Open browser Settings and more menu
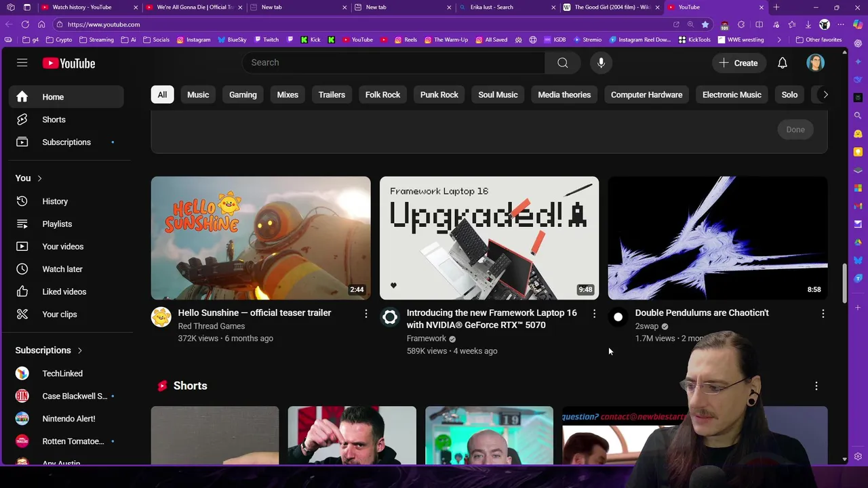Viewport: 868px width, 488px height. tap(841, 24)
